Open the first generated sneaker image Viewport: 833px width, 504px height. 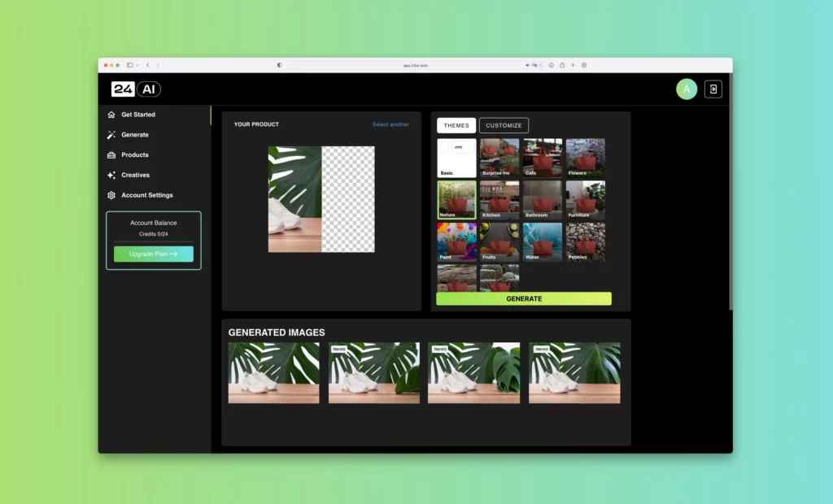click(273, 372)
